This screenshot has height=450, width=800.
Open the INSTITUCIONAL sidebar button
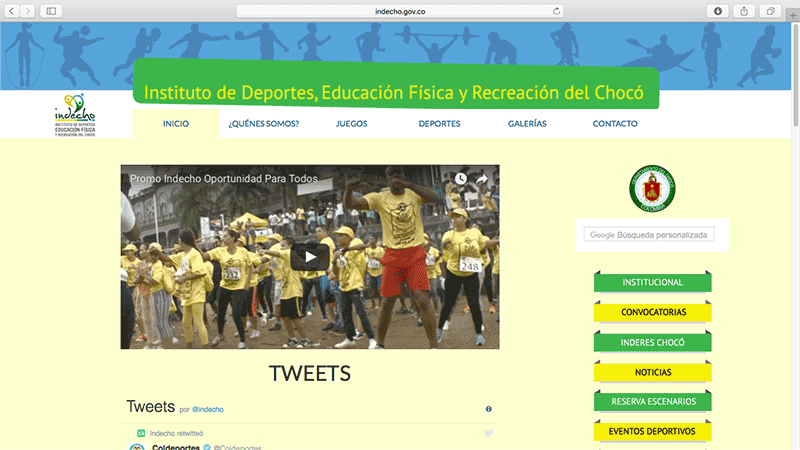tap(653, 282)
